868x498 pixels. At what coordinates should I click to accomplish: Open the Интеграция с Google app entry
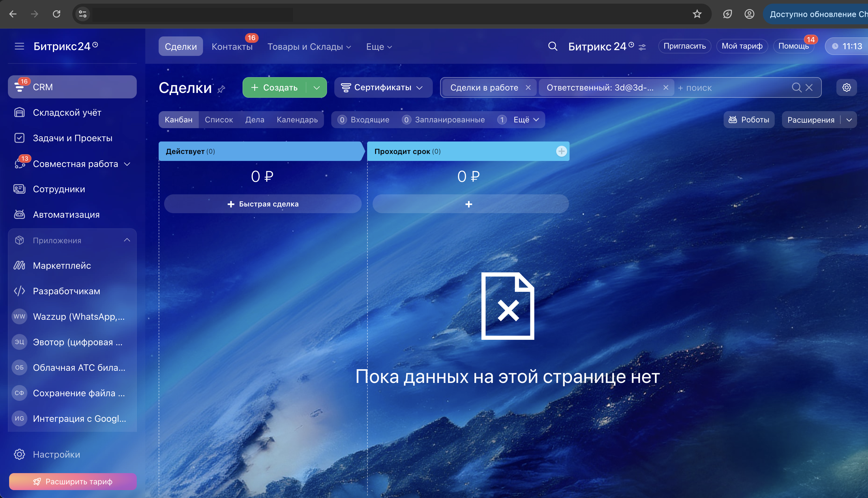coord(72,419)
